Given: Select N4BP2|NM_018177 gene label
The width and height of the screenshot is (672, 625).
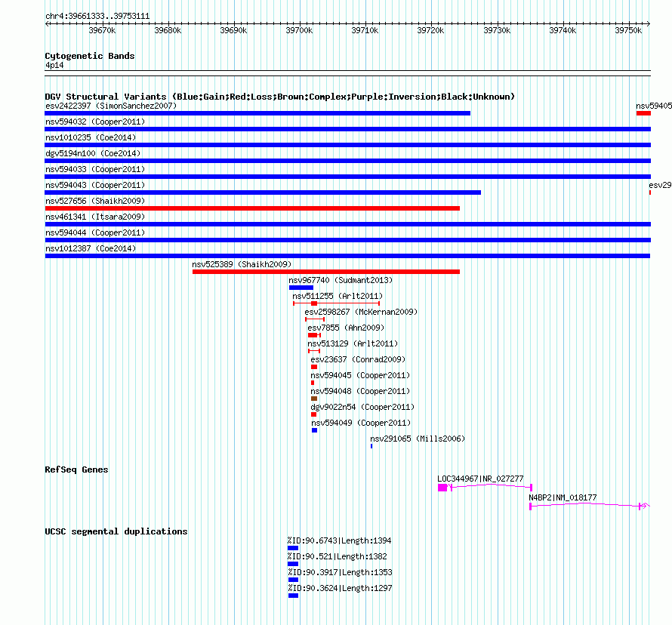Looking at the screenshot, I should point(563,497).
